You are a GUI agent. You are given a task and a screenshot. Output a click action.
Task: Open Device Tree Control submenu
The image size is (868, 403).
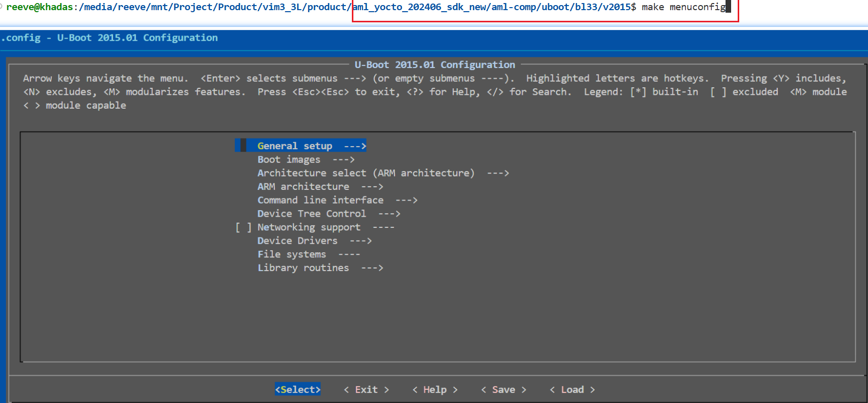pos(311,214)
